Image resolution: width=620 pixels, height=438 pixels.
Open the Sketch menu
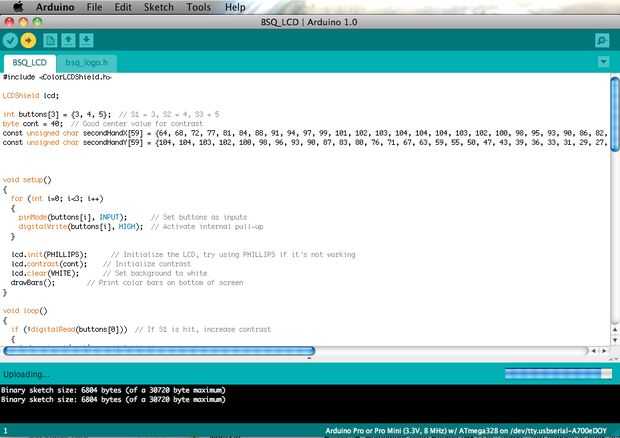159,7
